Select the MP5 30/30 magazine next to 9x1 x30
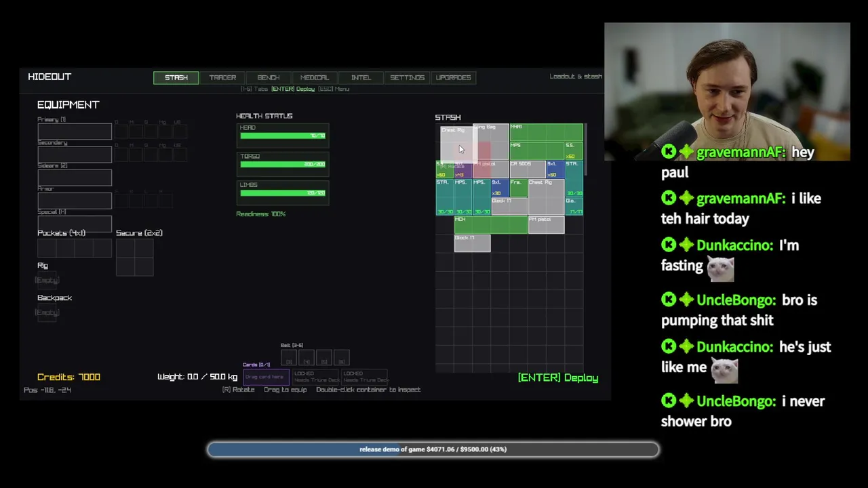This screenshot has height=488, width=868. 481,197
